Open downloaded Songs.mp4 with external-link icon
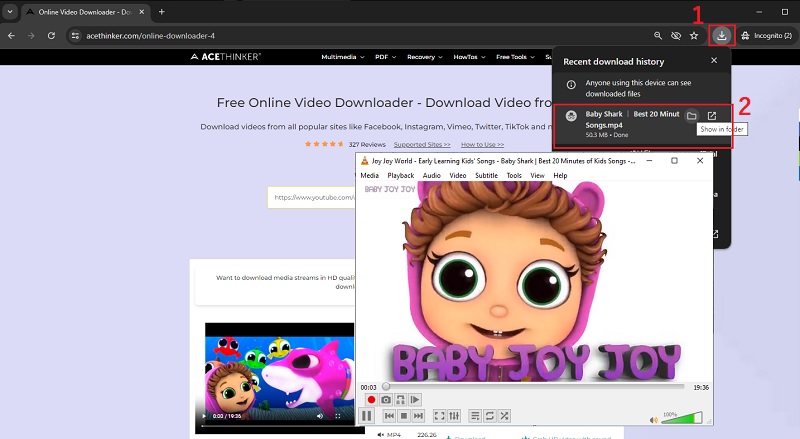800x439 pixels. coord(712,116)
